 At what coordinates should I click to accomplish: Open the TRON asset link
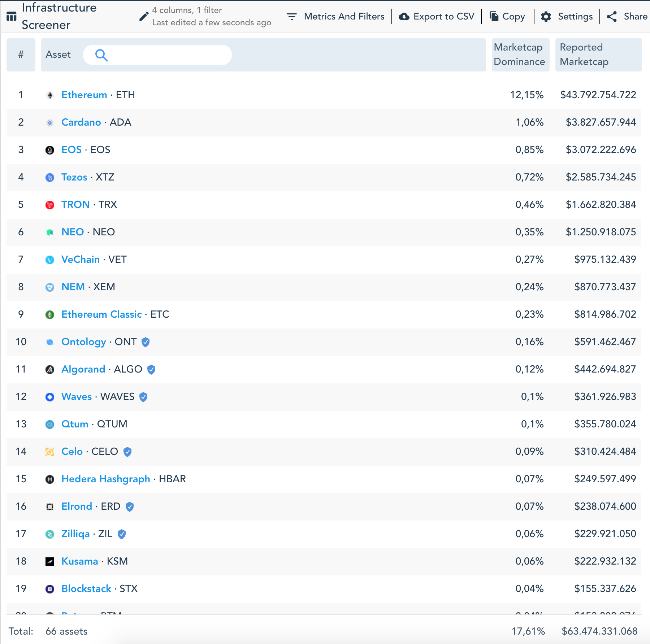[75, 205]
